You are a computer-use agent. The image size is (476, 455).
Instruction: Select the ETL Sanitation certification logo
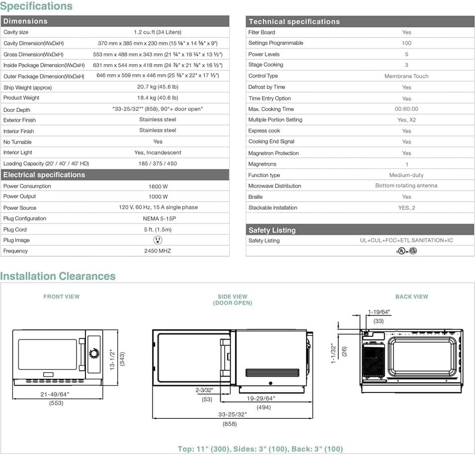[x=413, y=250]
